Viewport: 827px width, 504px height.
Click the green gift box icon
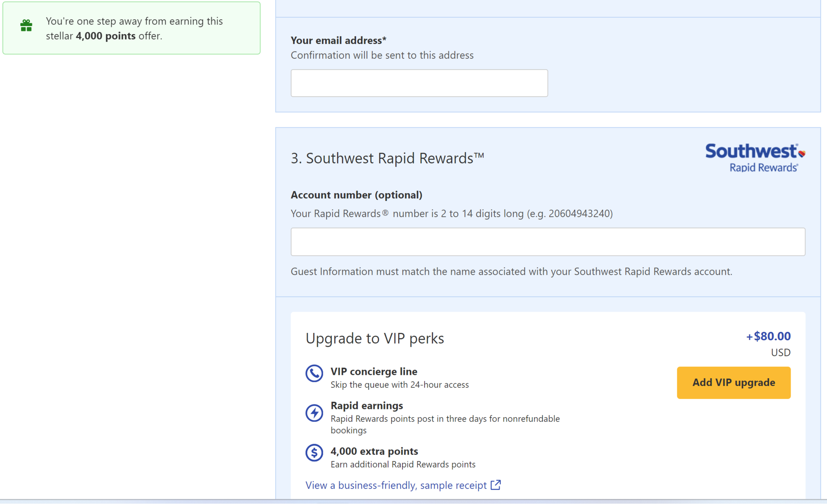click(x=26, y=26)
